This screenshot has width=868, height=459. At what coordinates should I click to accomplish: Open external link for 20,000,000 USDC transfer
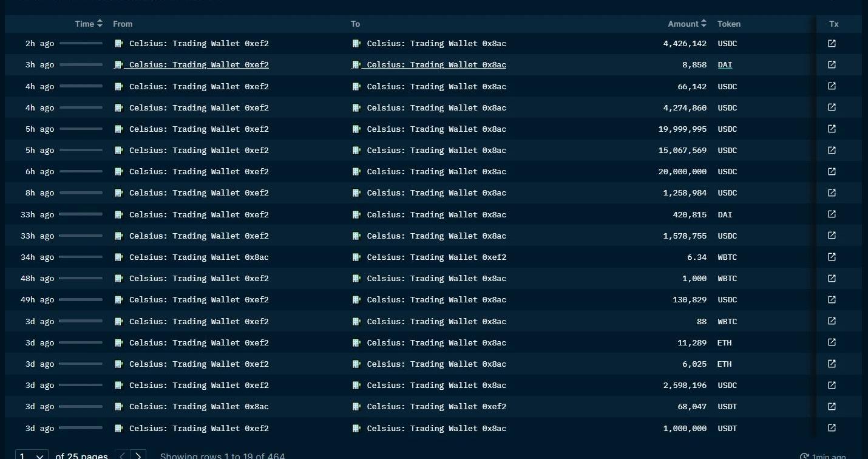(832, 172)
